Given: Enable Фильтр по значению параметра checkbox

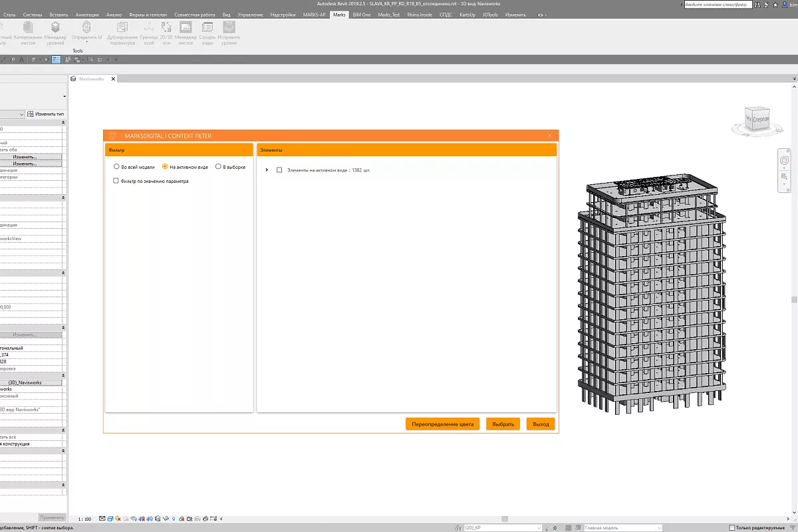Looking at the screenshot, I should click(x=116, y=181).
